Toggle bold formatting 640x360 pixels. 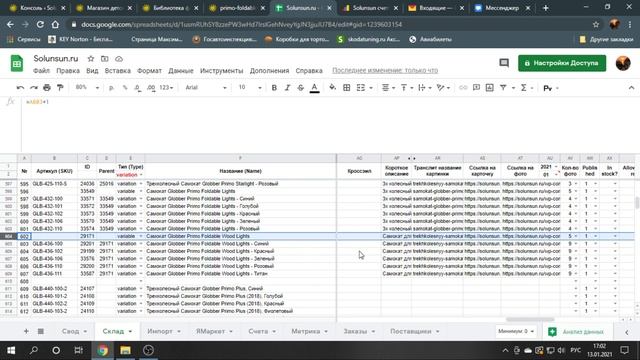[x=274, y=88]
